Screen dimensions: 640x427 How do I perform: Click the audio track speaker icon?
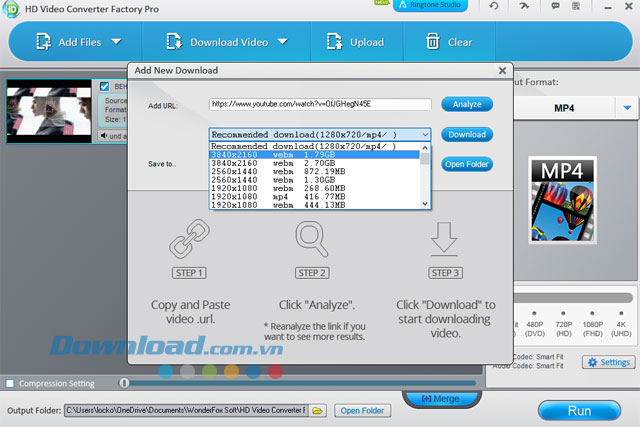[x=104, y=136]
